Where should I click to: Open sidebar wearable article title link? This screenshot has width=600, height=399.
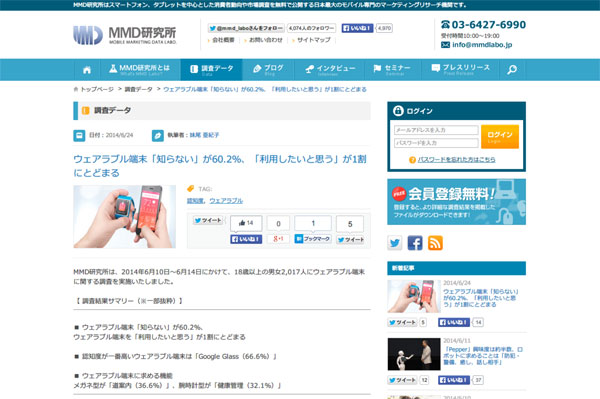pyautogui.click(x=481, y=298)
